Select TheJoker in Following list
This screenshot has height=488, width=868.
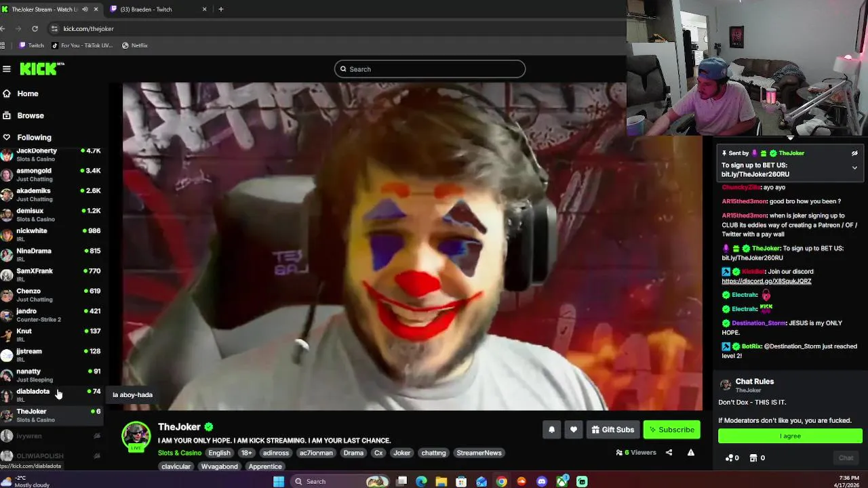(52, 415)
